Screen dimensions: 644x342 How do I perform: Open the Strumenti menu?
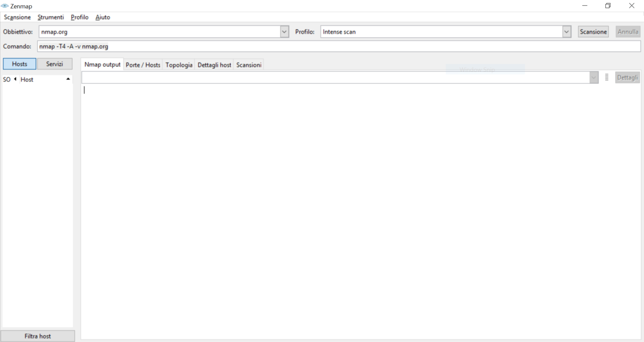point(51,17)
